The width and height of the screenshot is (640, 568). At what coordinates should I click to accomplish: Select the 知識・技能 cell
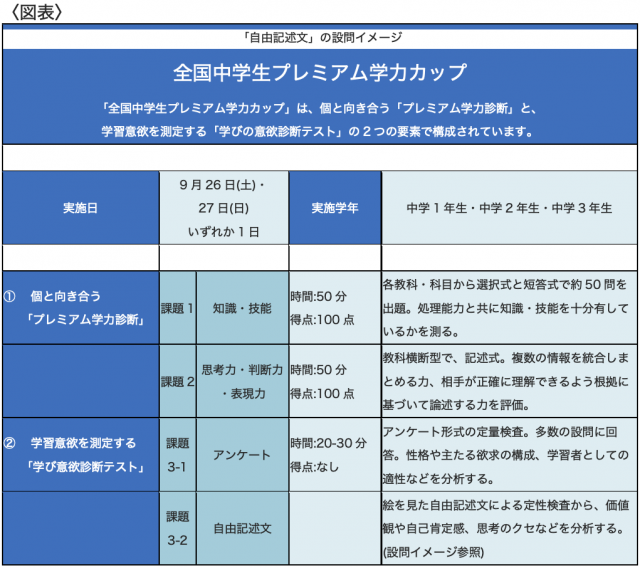[242, 308]
